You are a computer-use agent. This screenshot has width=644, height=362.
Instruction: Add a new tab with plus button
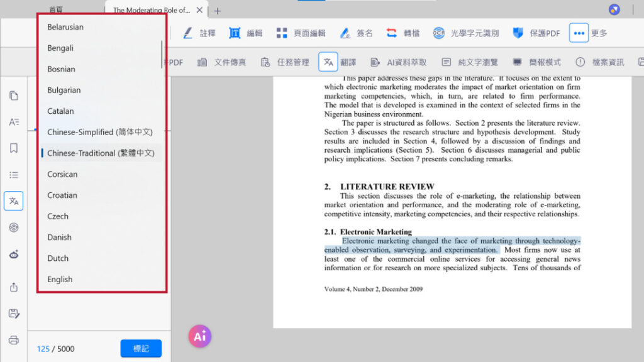[x=218, y=11]
